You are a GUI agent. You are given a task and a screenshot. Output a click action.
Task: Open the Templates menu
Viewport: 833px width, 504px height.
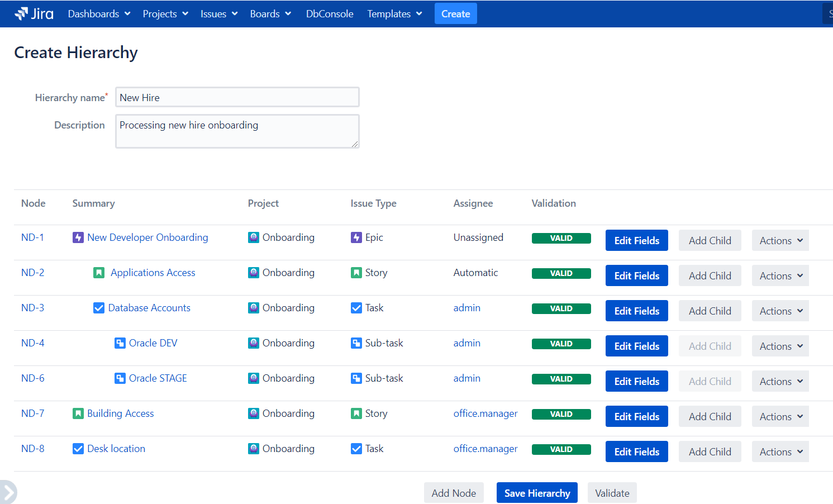click(x=394, y=14)
